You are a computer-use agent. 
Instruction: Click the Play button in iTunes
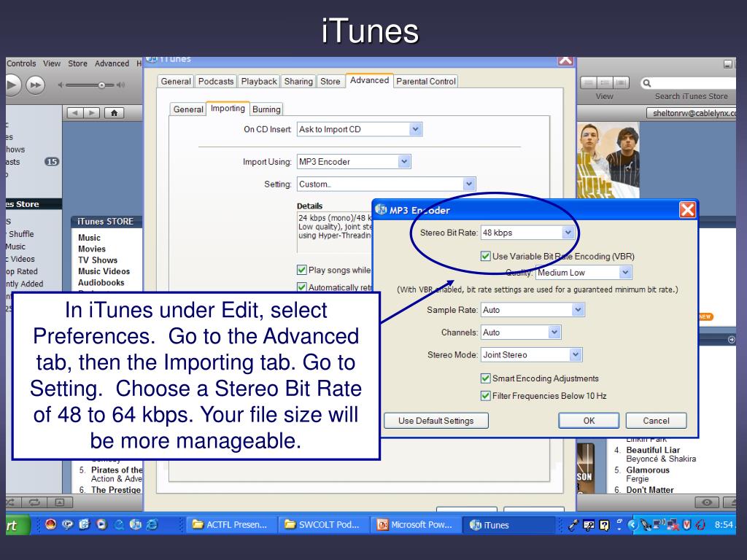(12, 86)
